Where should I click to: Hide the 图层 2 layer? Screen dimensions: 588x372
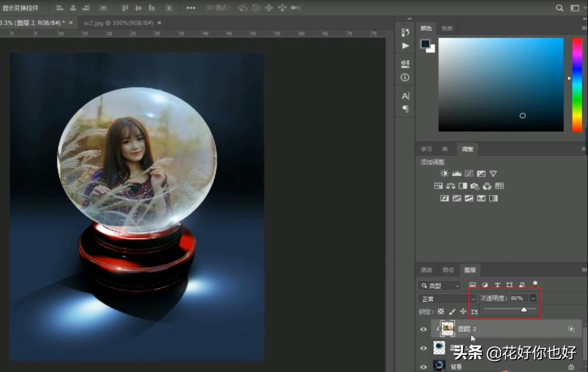click(x=424, y=329)
